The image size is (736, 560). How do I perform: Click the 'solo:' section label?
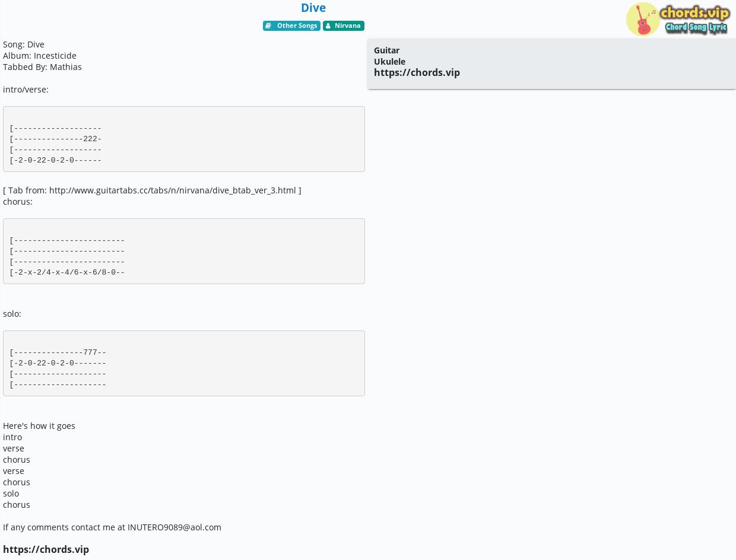point(12,314)
